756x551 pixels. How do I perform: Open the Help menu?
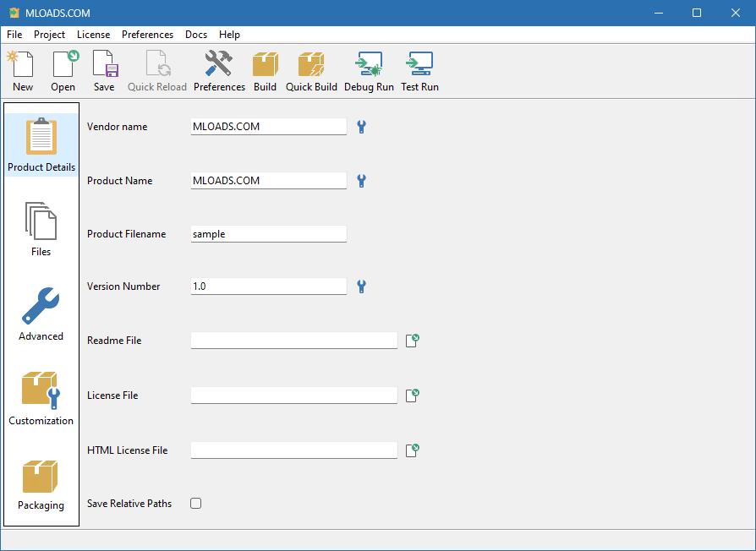point(229,35)
